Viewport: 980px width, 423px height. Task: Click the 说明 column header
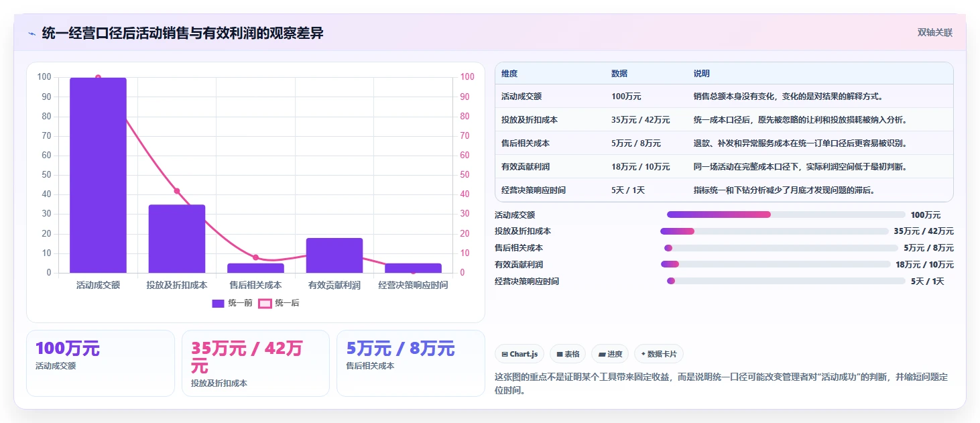[702, 74]
